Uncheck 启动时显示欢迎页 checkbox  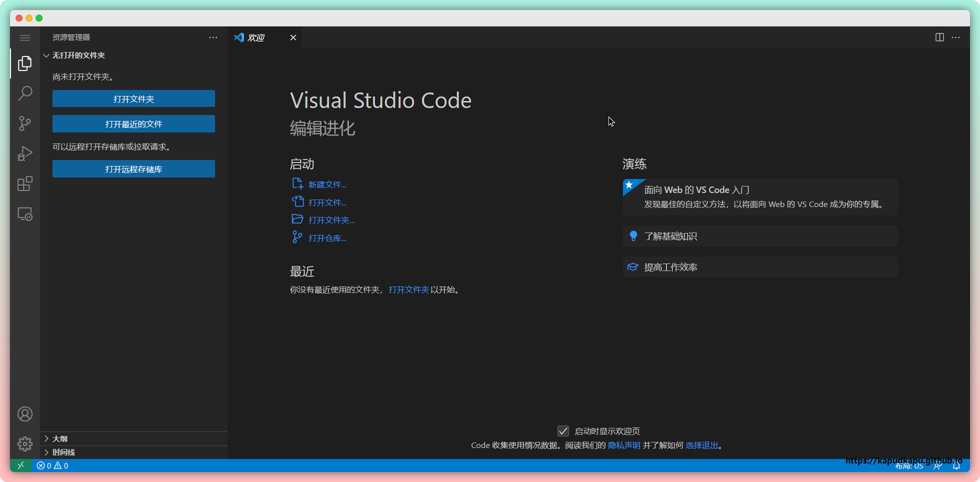tap(563, 431)
